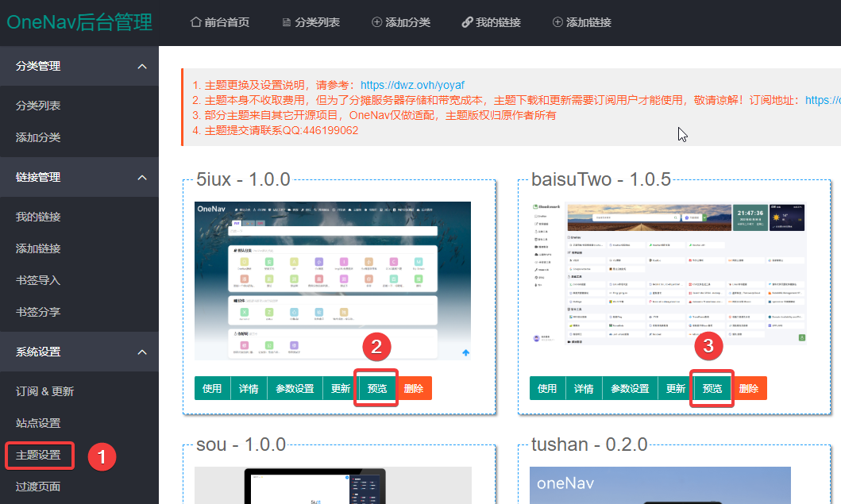841x504 pixels.
Task: Collapse the 分类管理 sidebar section chevron
Action: pos(142,67)
